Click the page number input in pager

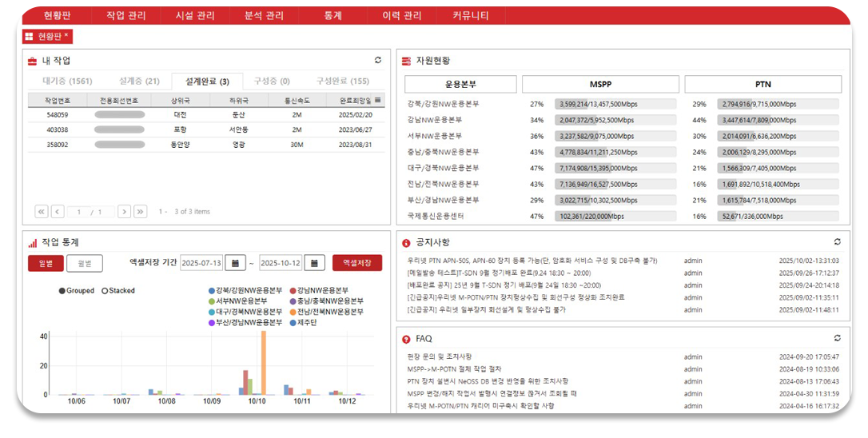78,212
